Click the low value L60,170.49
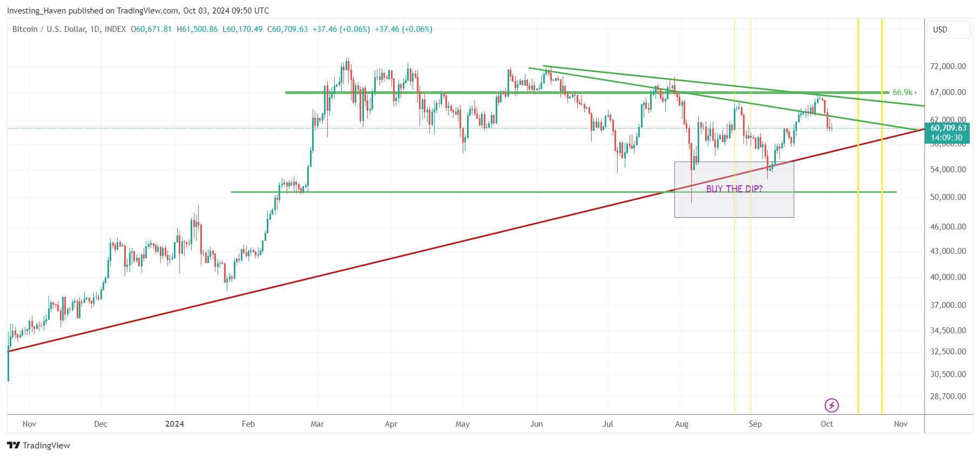 coord(242,29)
